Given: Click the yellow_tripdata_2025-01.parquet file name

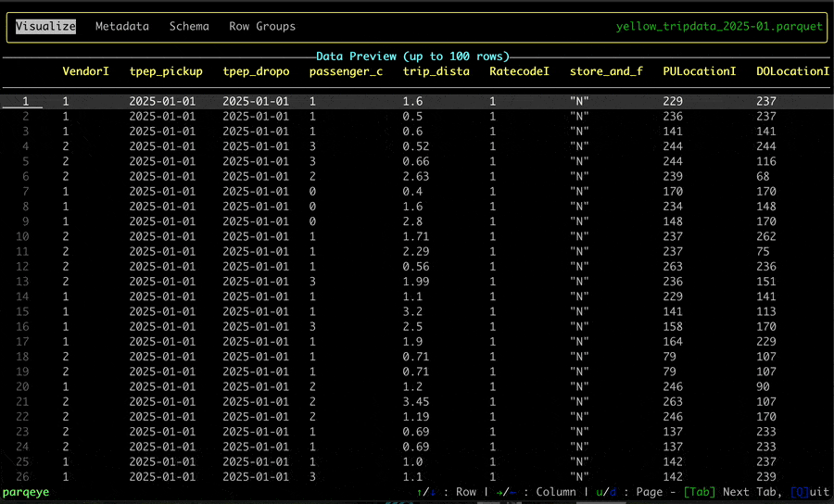Looking at the screenshot, I should tap(719, 27).
